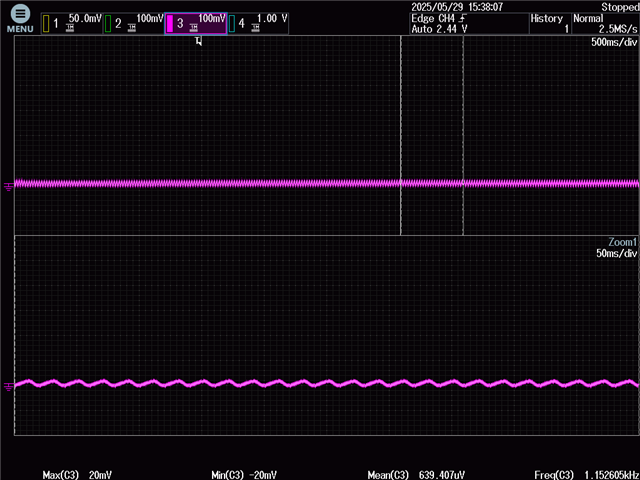
Task: Click magenta channel 3 color indicator
Action: coord(170,24)
